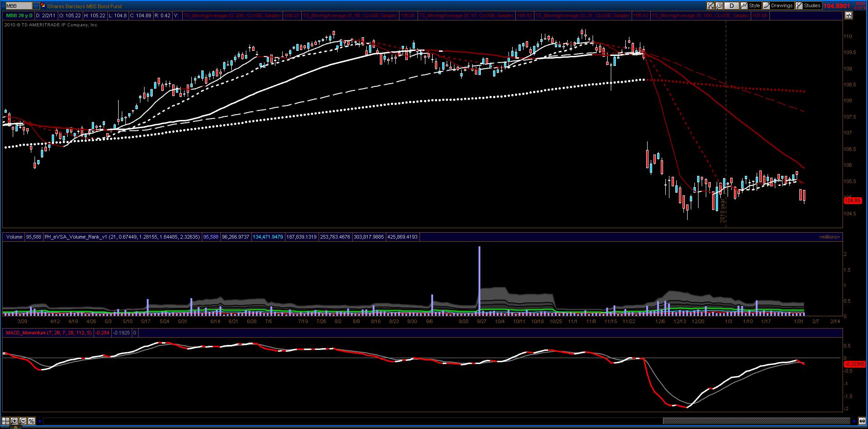Click the 2010 year vertical marker
Image resolution: width=868 pixels, height=429 pixels.
[723, 210]
